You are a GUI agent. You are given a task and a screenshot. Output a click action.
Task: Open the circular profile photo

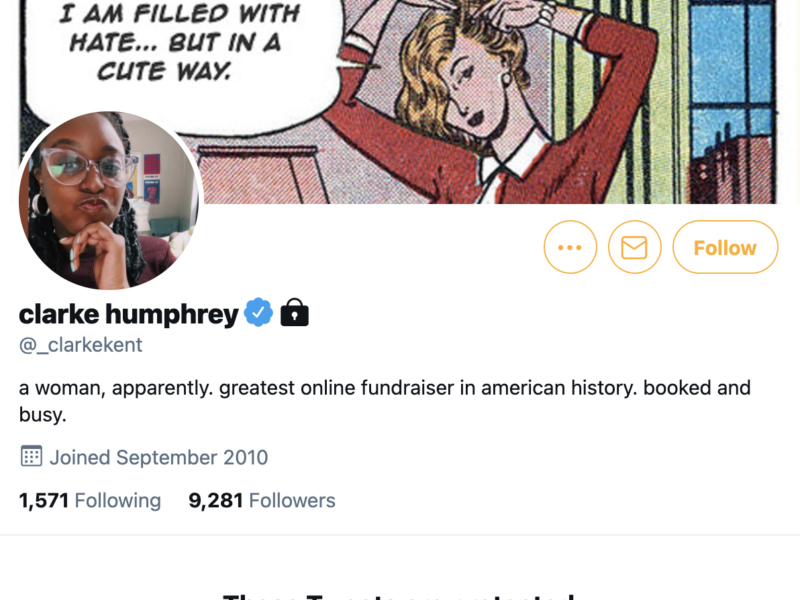(x=109, y=200)
